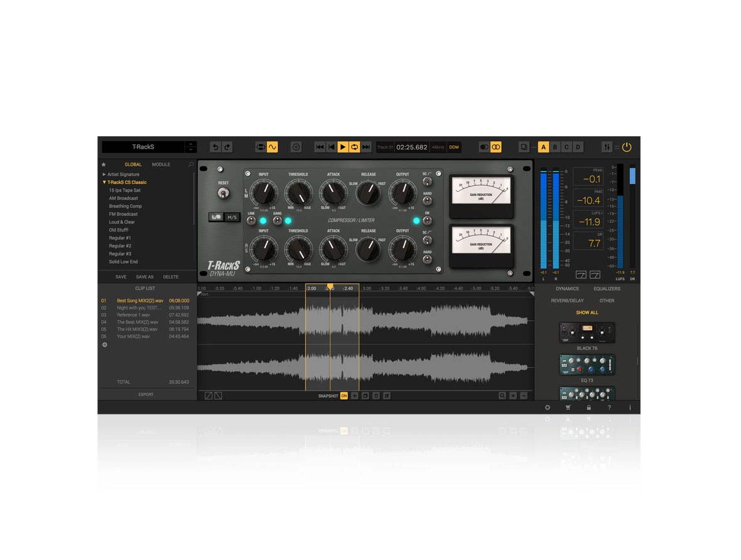Click the waveform view icon

click(x=272, y=147)
